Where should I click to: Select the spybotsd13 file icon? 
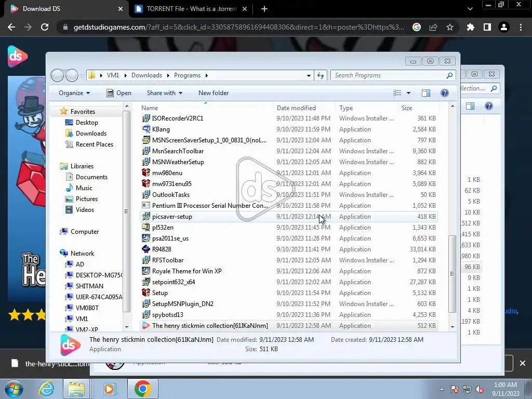pyautogui.click(x=146, y=314)
